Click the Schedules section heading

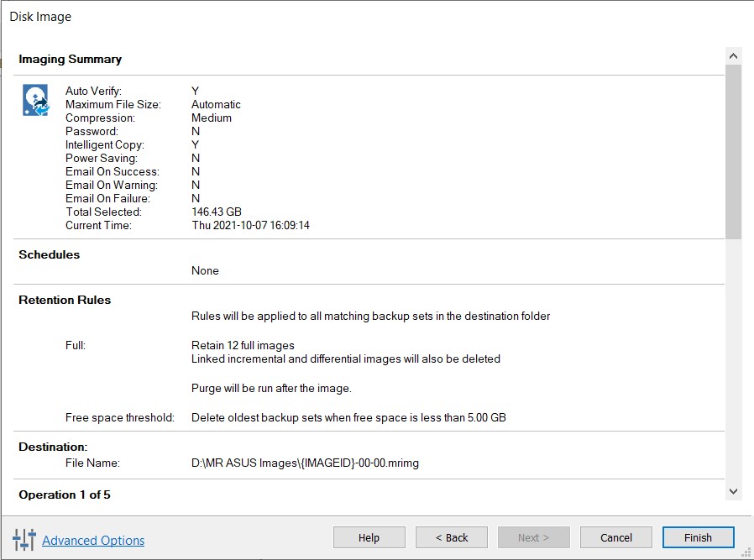pyautogui.click(x=50, y=254)
